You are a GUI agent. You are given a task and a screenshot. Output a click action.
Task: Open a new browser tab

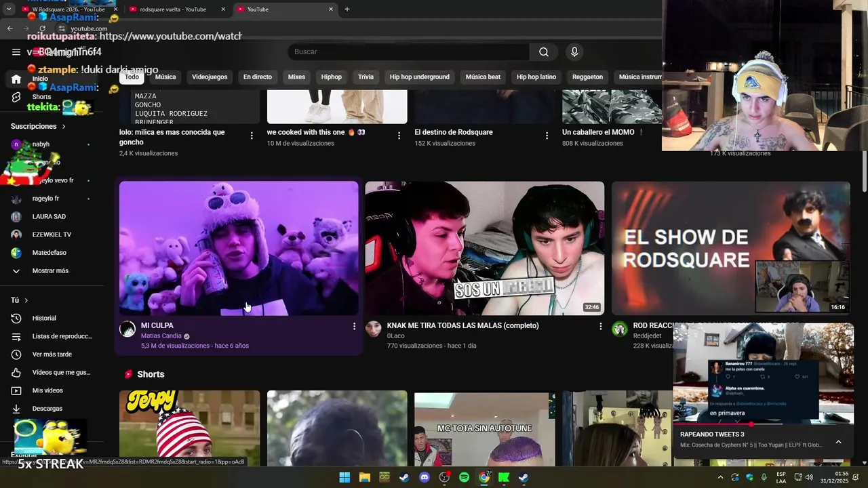tap(347, 9)
